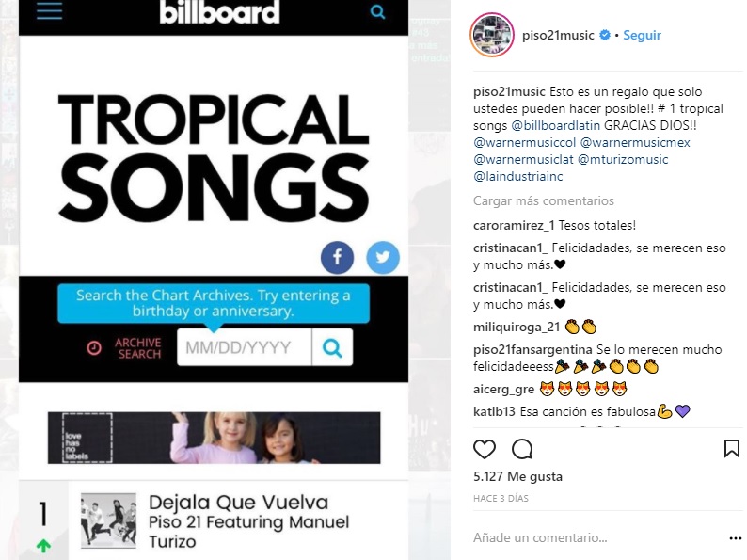Click the archive search magnifier button
This screenshot has height=560, width=747.
coord(332,347)
